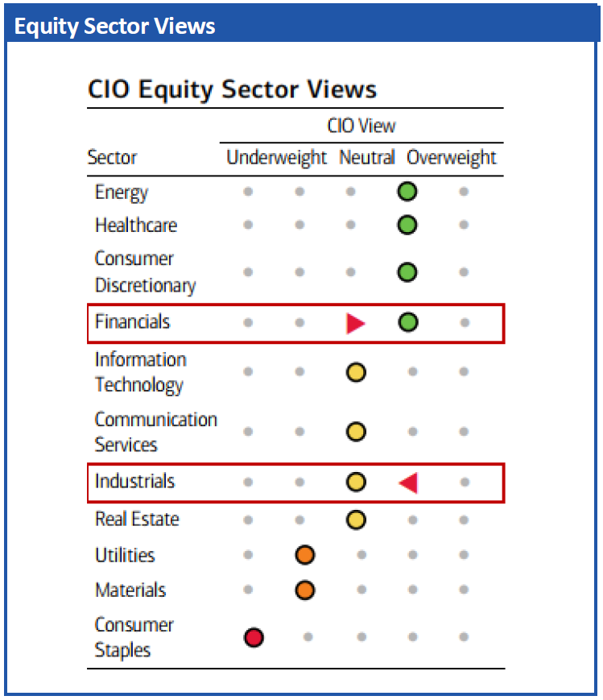
Task: Click the Neutral column header
Action: [x=366, y=158]
